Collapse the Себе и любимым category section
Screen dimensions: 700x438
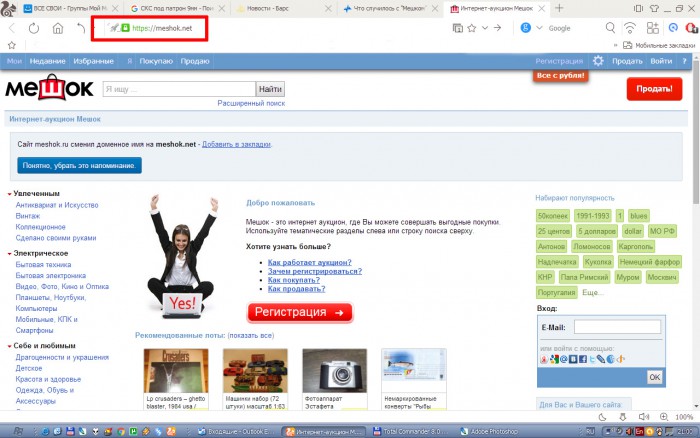click(x=9, y=346)
